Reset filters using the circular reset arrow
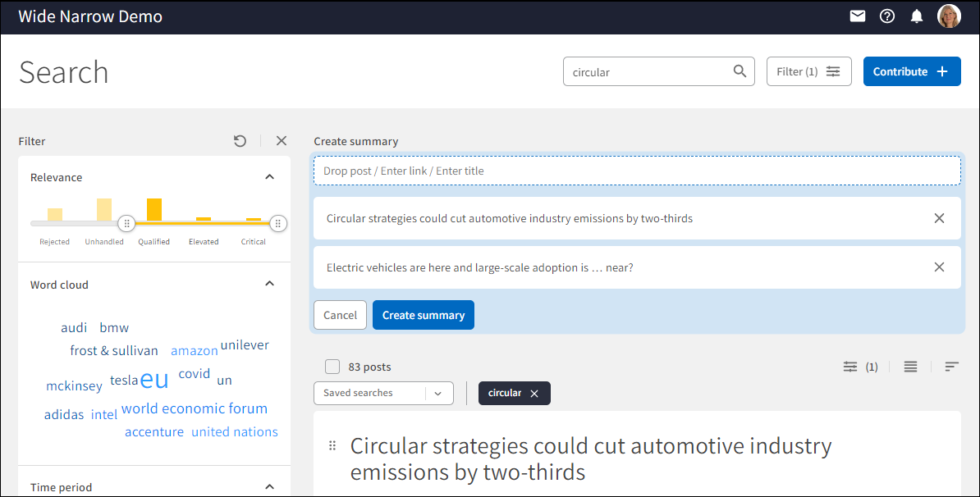Viewport: 980px width, 497px height. [x=240, y=140]
